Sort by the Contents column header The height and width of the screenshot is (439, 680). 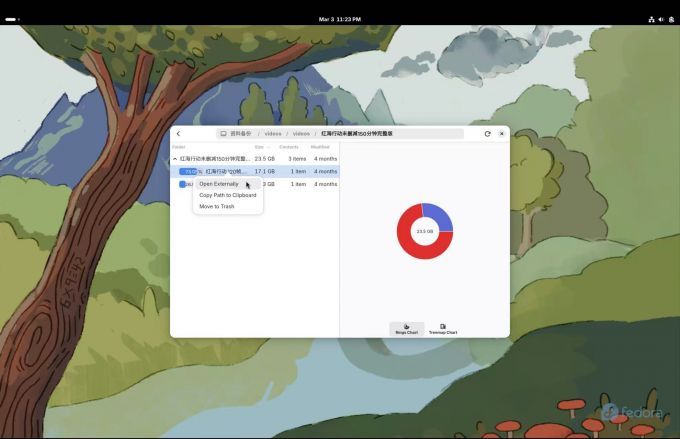click(x=289, y=147)
